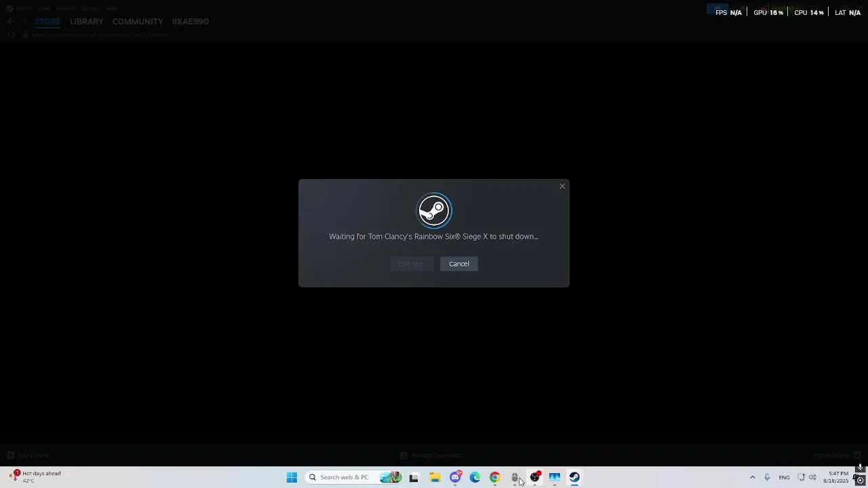Image resolution: width=868 pixels, height=488 pixels.
Task: Open Friends & Chat at bottom right
Action: (x=835, y=455)
